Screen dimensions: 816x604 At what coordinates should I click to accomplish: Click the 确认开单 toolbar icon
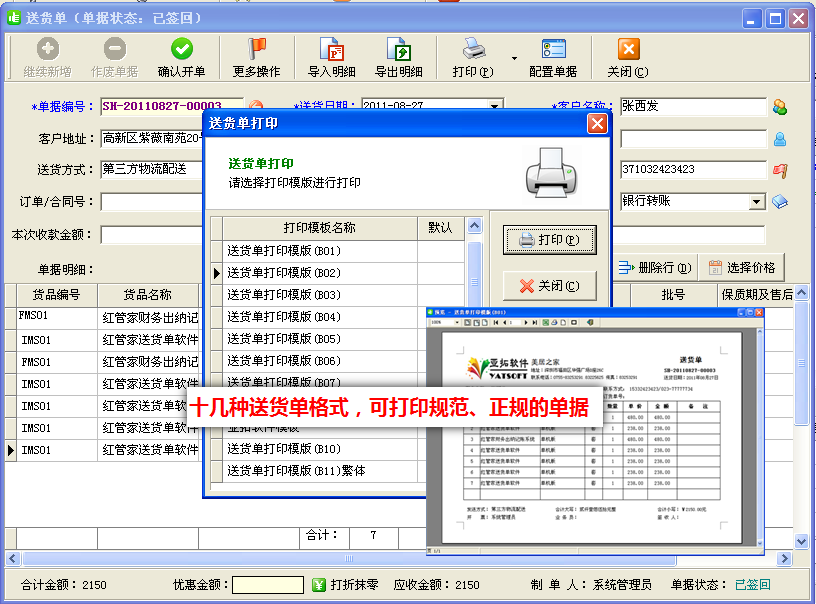[181, 49]
